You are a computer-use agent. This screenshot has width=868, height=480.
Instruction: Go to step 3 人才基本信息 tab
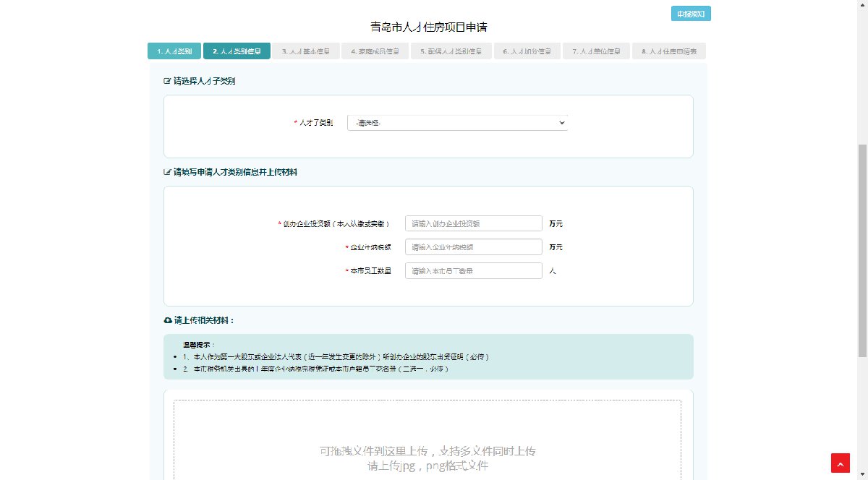pos(306,51)
